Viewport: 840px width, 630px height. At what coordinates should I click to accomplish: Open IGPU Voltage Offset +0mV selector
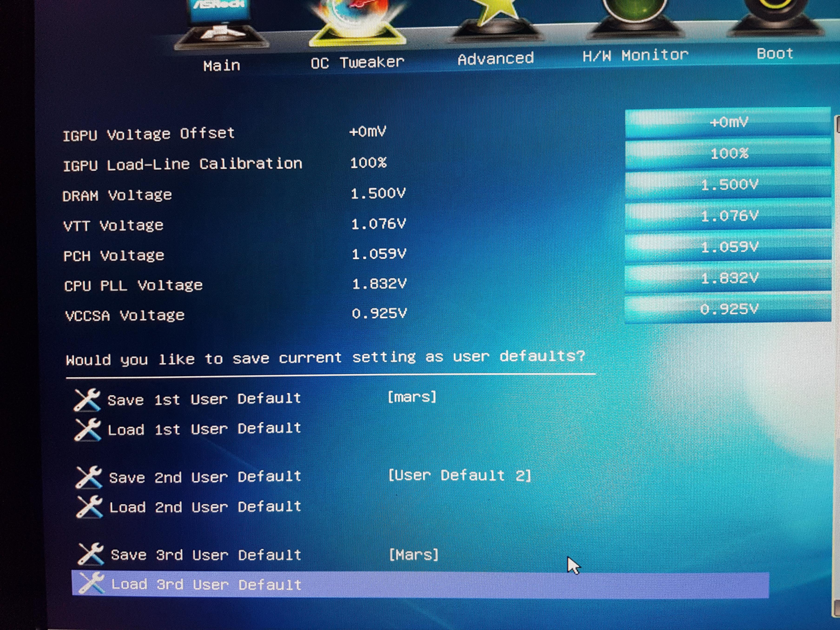click(728, 123)
